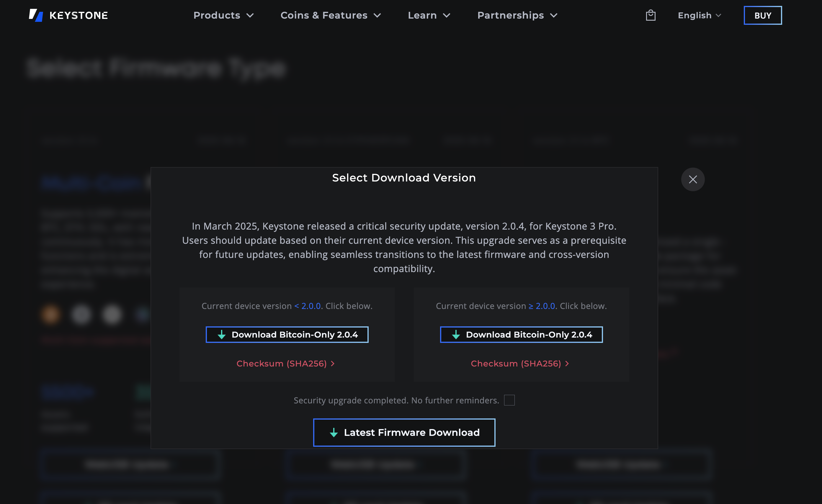Click the Keystone logo icon
The width and height of the screenshot is (822, 504).
pos(36,15)
